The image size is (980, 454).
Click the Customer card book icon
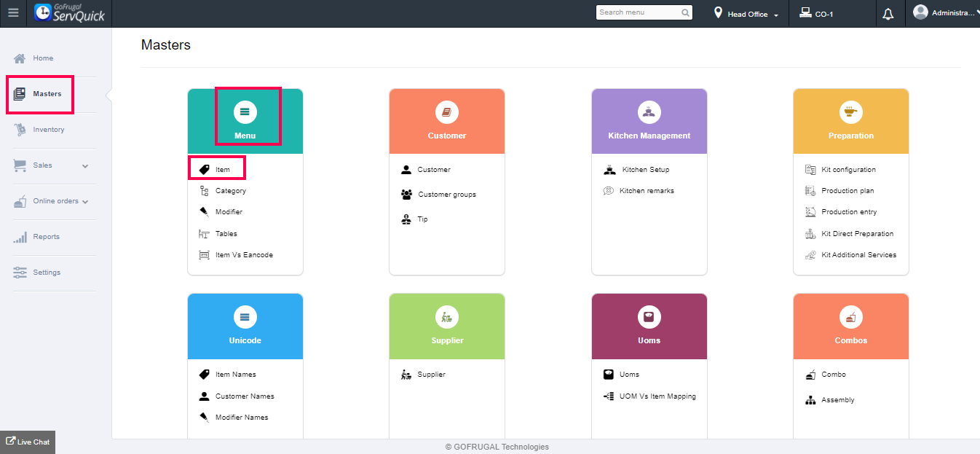pos(447,111)
